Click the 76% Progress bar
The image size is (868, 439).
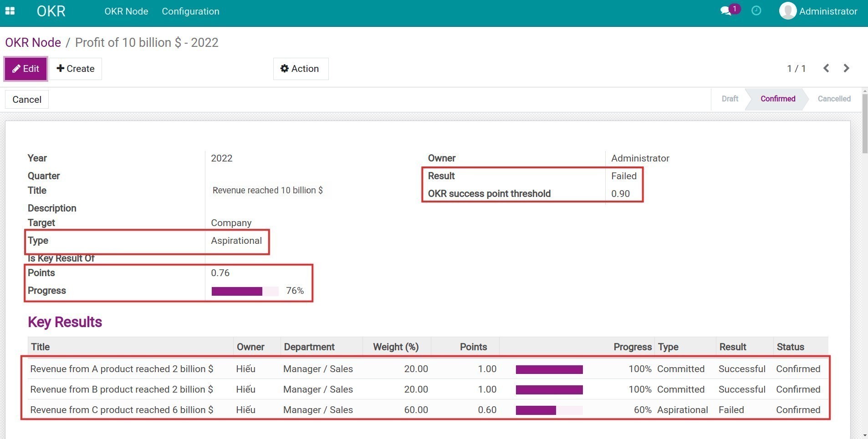[x=245, y=291]
